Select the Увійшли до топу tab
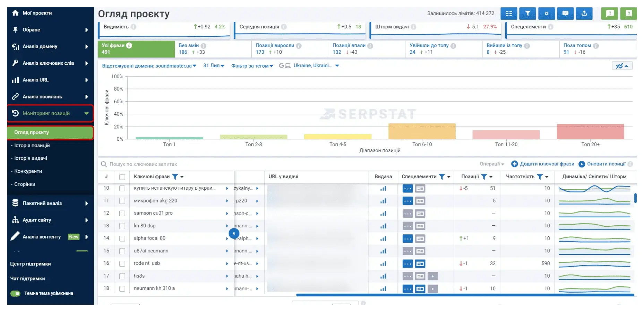Screen dimensions: 644x312 (x=444, y=49)
